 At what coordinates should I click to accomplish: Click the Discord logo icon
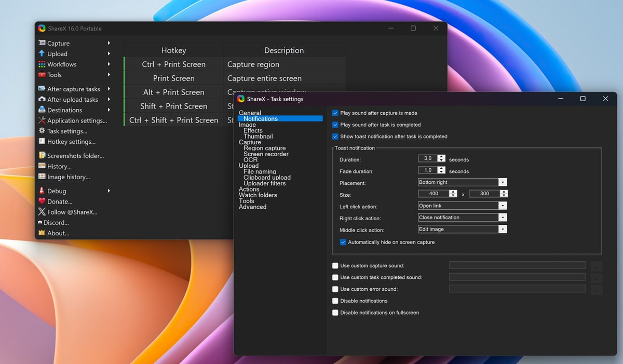(x=40, y=222)
